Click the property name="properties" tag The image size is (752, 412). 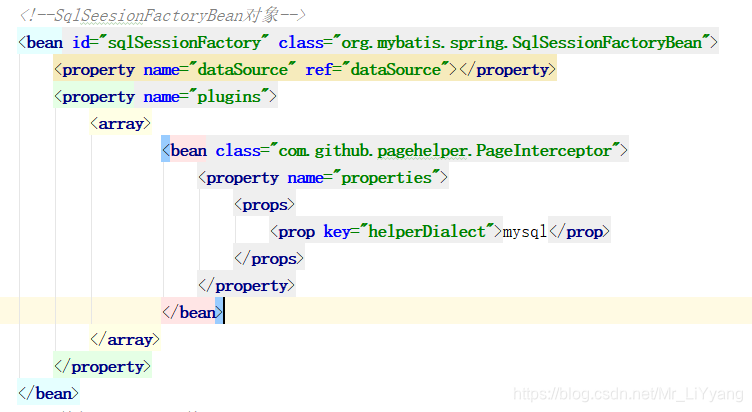tap(323, 178)
